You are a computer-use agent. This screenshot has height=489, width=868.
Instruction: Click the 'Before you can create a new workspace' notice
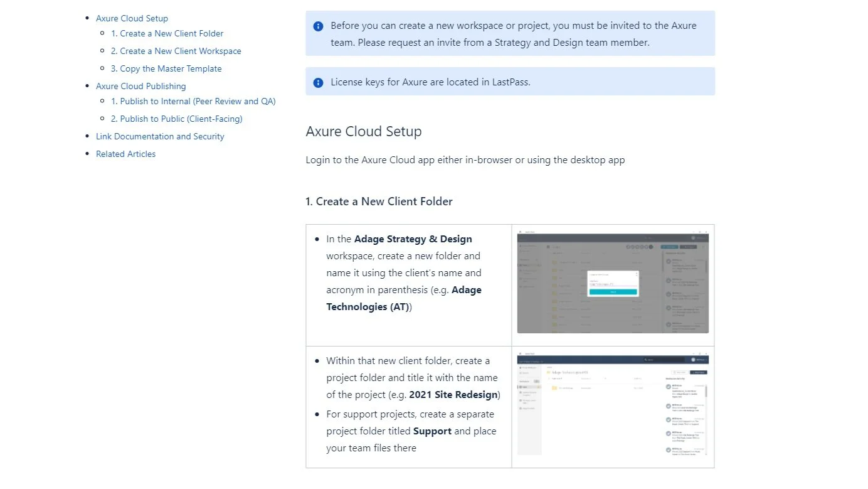click(x=513, y=35)
